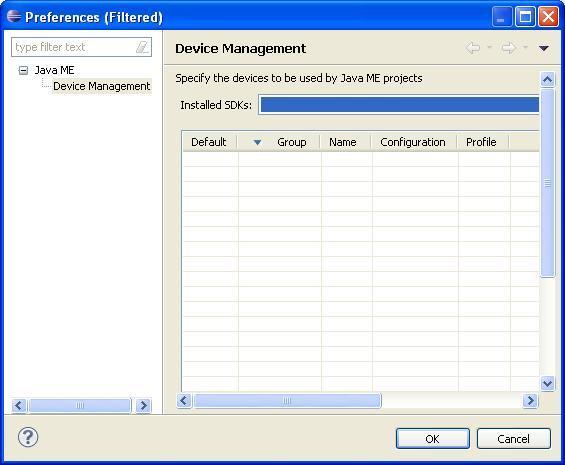The image size is (565, 465).
Task: Go forward using the right arrow icon
Action: (x=508, y=48)
